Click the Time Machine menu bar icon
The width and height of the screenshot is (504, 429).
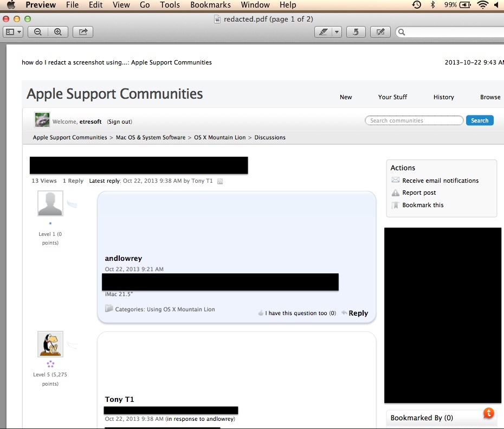[x=417, y=5]
